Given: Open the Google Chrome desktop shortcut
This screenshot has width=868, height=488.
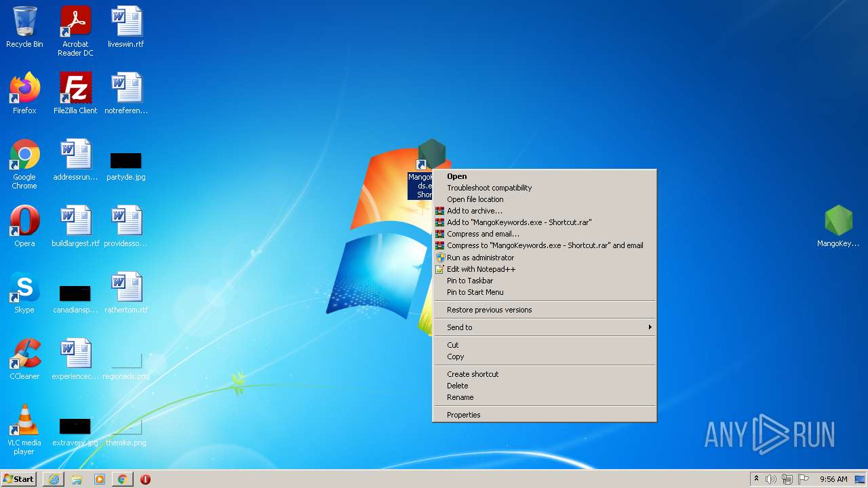Looking at the screenshot, I should point(24,164).
